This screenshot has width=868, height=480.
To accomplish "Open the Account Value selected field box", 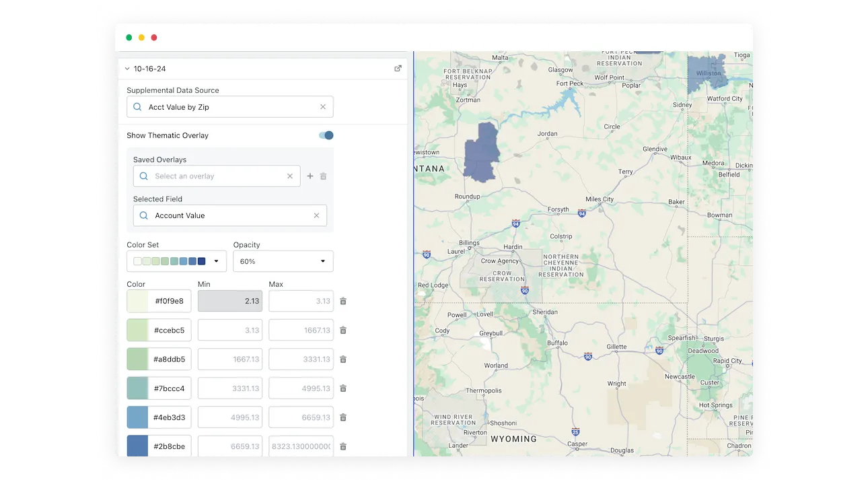I will 230,215.
